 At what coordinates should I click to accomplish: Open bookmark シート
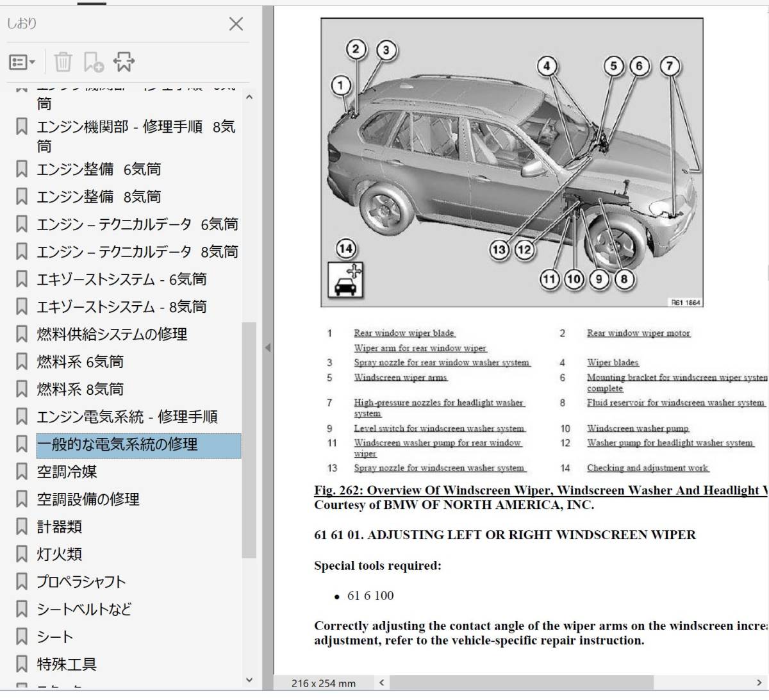point(55,637)
